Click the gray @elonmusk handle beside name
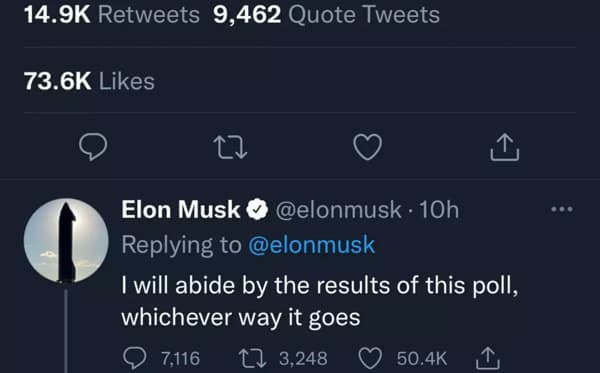Screen dimensions: 600x373 [x=338, y=210]
